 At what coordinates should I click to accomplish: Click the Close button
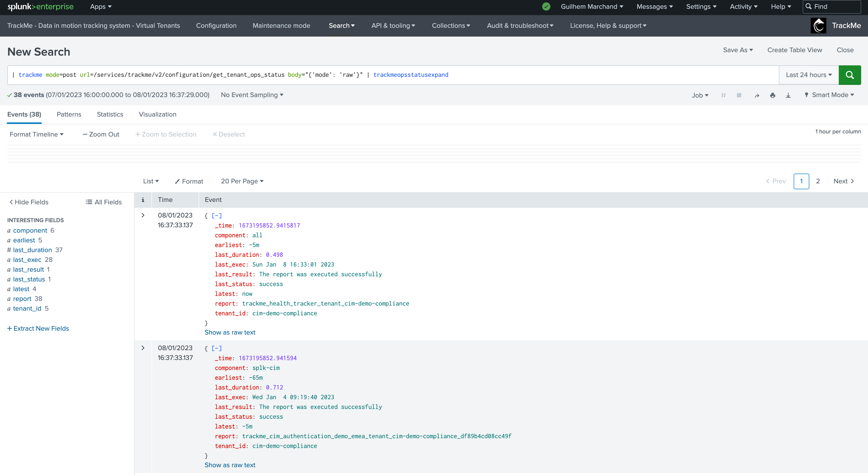click(x=845, y=50)
